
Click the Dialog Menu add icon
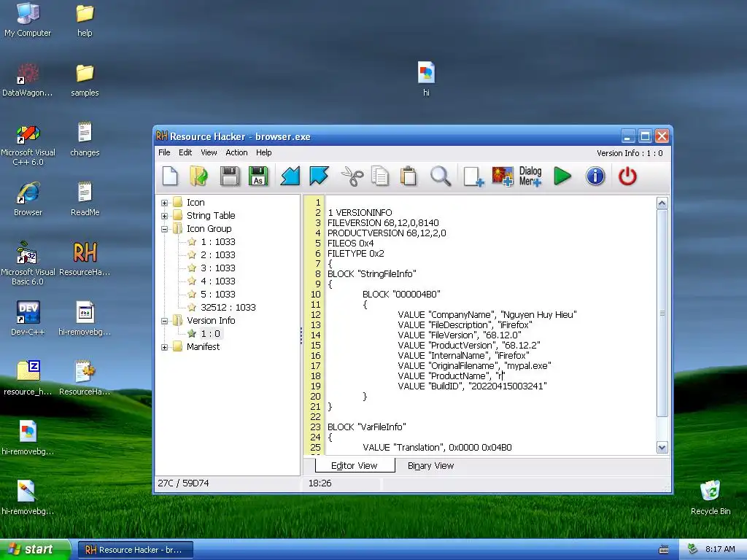pos(530,176)
